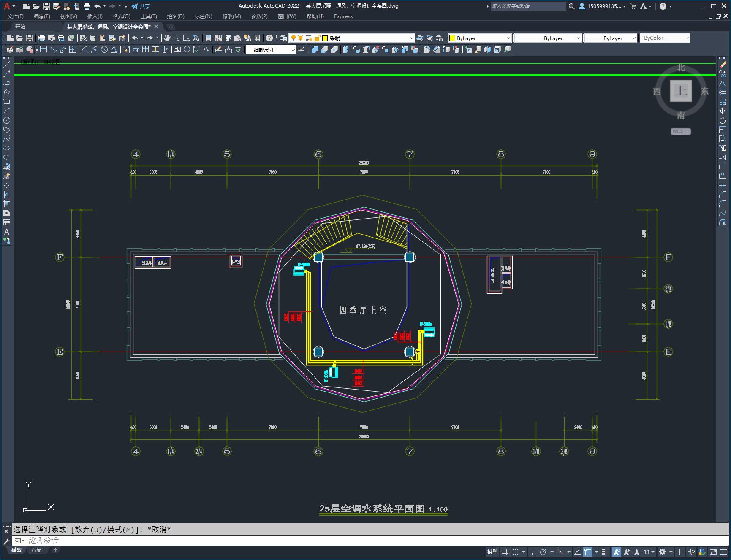The width and height of the screenshot is (731, 560).
Task: Toggle Ortho mode in status bar
Action: pos(533,552)
